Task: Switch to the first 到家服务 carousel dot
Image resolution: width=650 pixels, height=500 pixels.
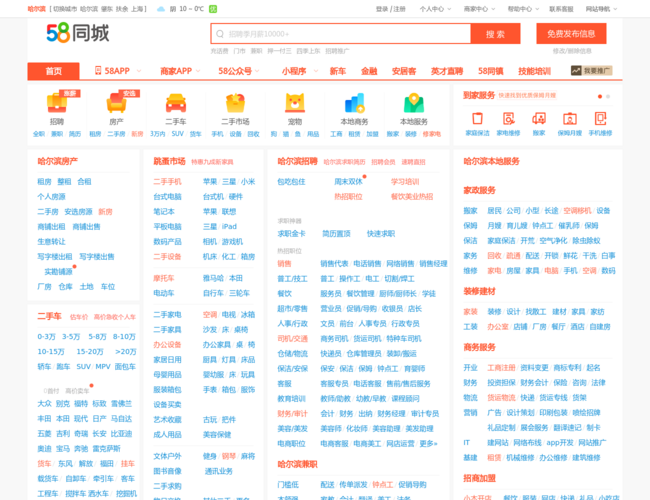Action: 599,97
